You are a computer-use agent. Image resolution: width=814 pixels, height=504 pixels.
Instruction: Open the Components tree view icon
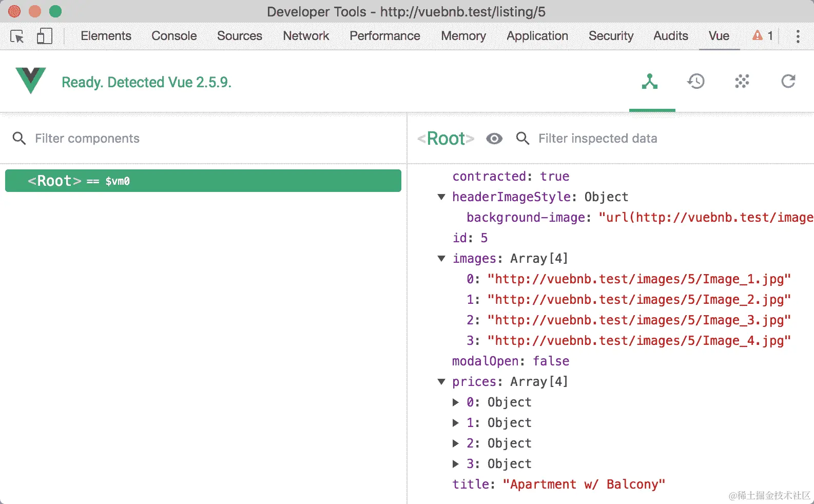650,81
